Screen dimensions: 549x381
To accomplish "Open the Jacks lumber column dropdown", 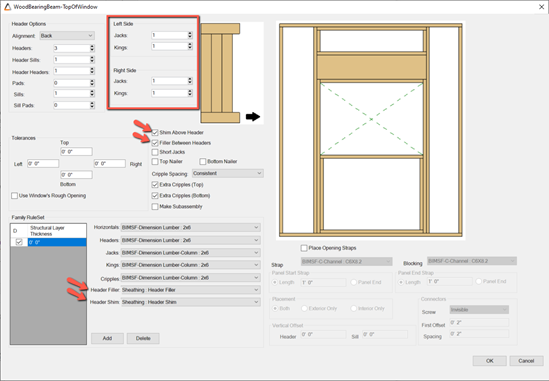I will tap(190, 252).
